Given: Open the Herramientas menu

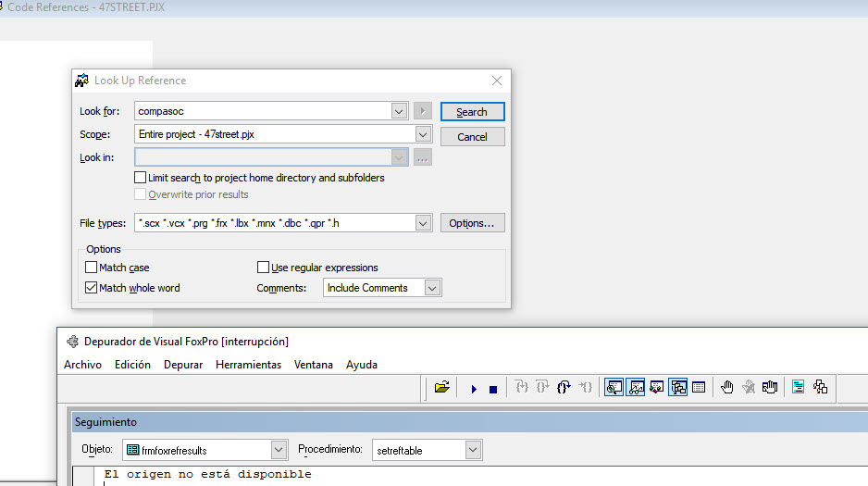Looking at the screenshot, I should pos(249,365).
